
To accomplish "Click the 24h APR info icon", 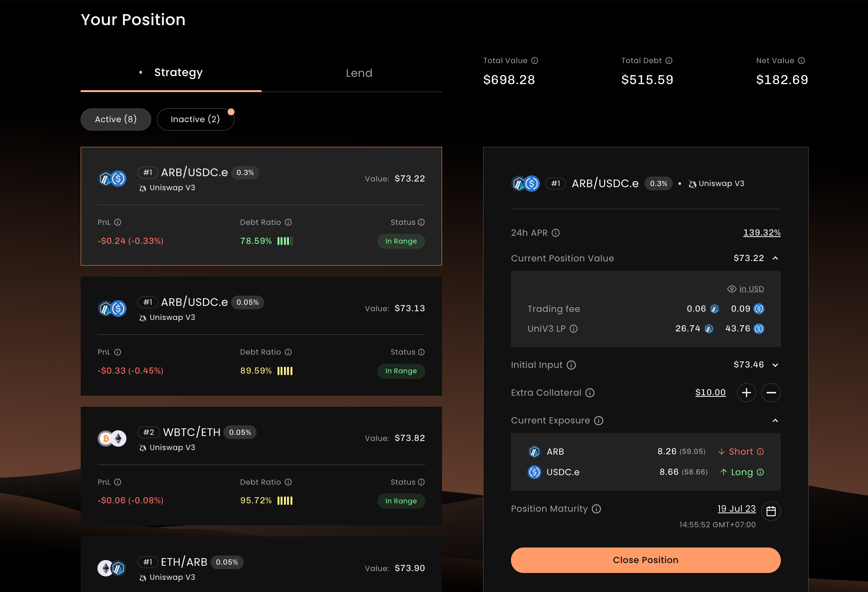I will 556,233.
